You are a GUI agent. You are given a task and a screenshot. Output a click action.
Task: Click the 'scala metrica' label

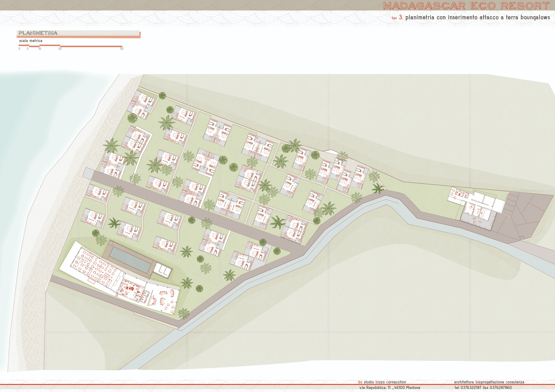click(x=31, y=41)
